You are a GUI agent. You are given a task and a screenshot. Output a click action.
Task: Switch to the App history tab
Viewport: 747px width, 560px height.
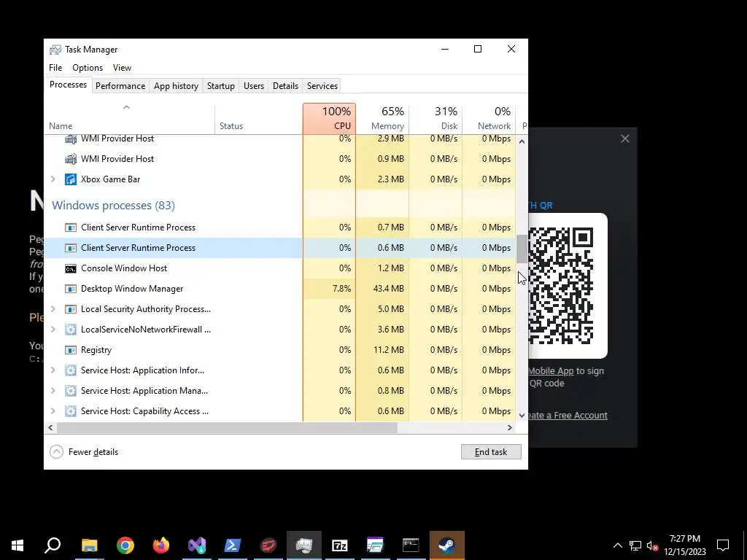(176, 86)
